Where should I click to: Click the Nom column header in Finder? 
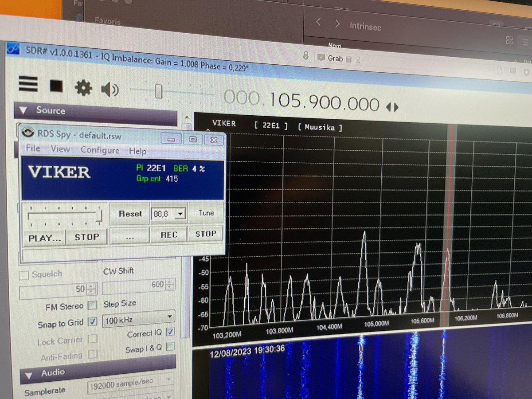click(335, 45)
